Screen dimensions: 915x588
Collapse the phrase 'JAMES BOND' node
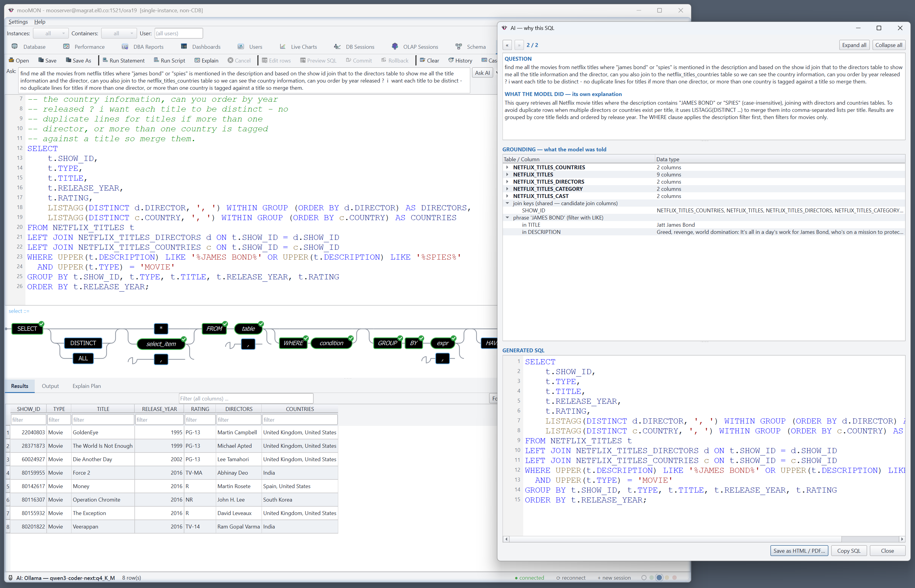[507, 218]
